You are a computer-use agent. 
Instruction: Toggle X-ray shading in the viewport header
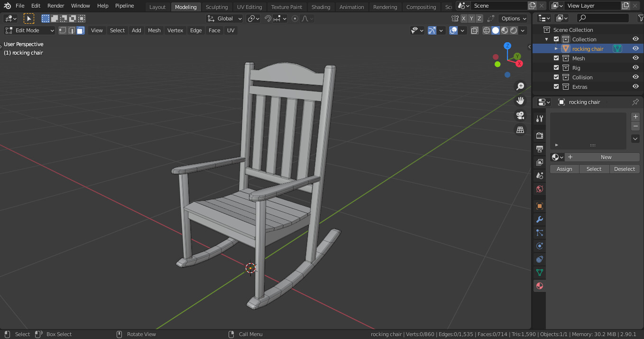(x=474, y=30)
